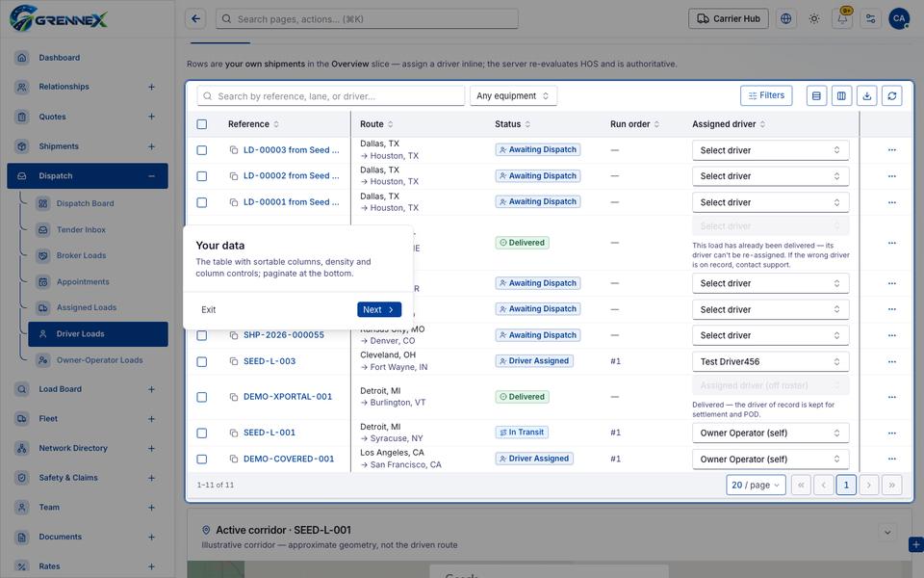
Task: Check the DEMO-XPORTAL-001 row checkbox
Action: pyautogui.click(x=201, y=397)
